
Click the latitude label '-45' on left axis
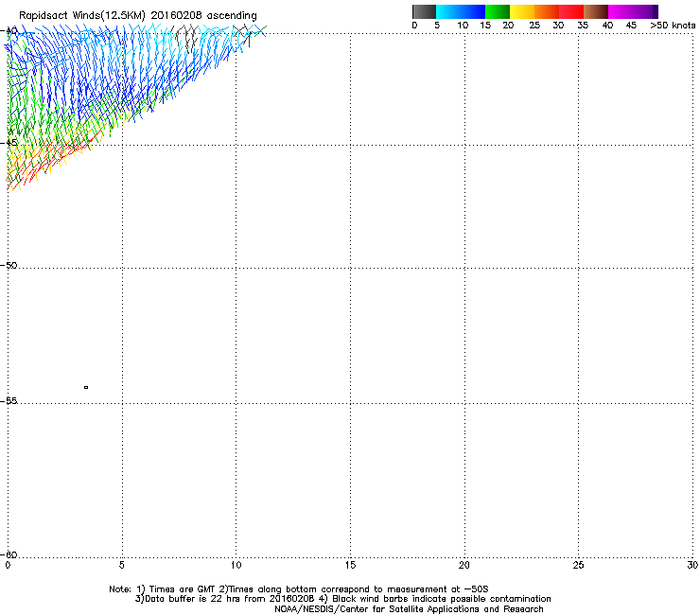pos(10,143)
